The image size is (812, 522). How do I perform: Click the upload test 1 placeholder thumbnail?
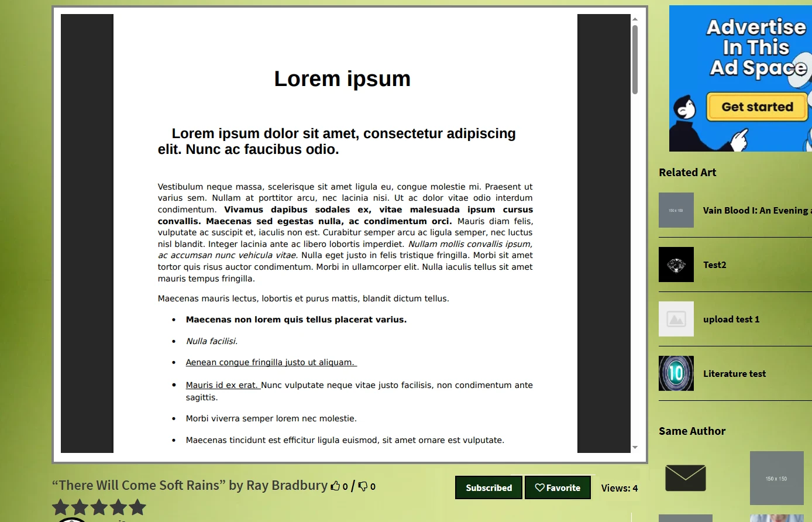click(676, 319)
